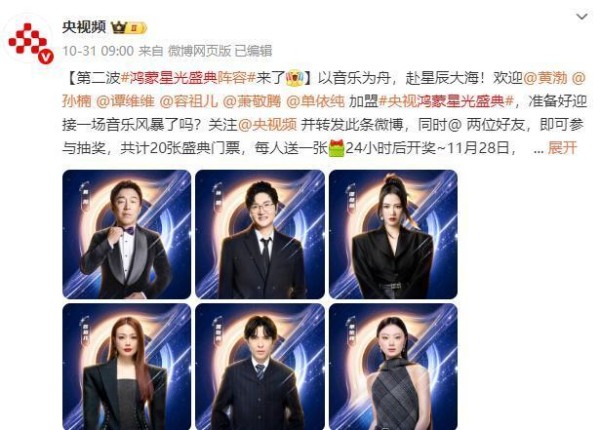Expand full post text via 展开
The image size is (600, 430).
click(x=562, y=148)
